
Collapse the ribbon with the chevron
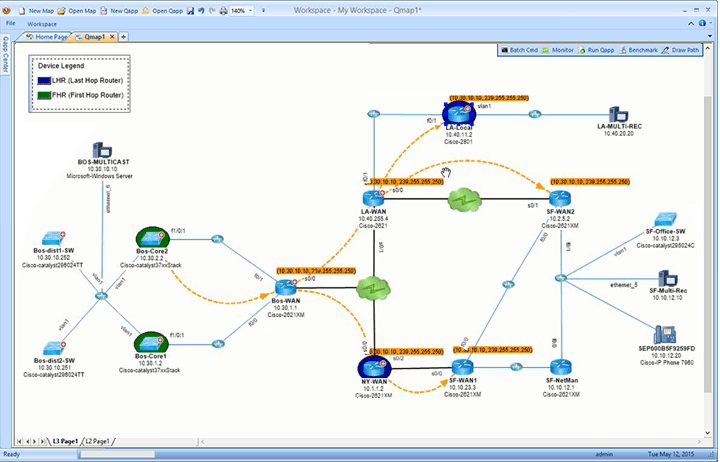[692, 23]
